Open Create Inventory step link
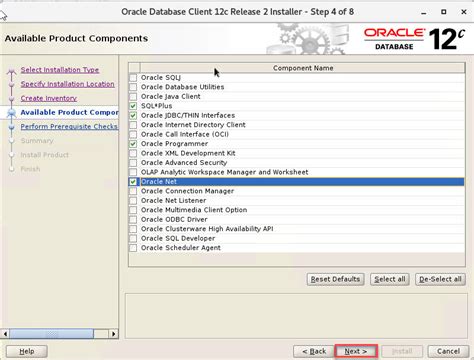Screen dimensions: 474x360 49,98
